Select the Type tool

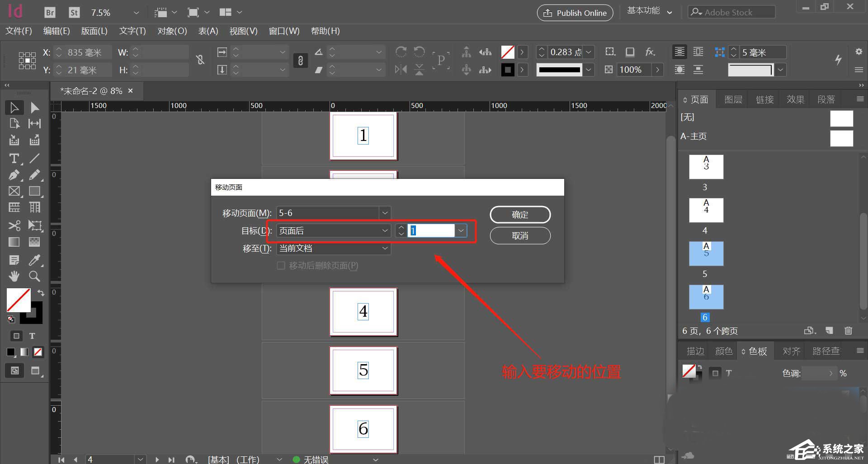(14, 159)
